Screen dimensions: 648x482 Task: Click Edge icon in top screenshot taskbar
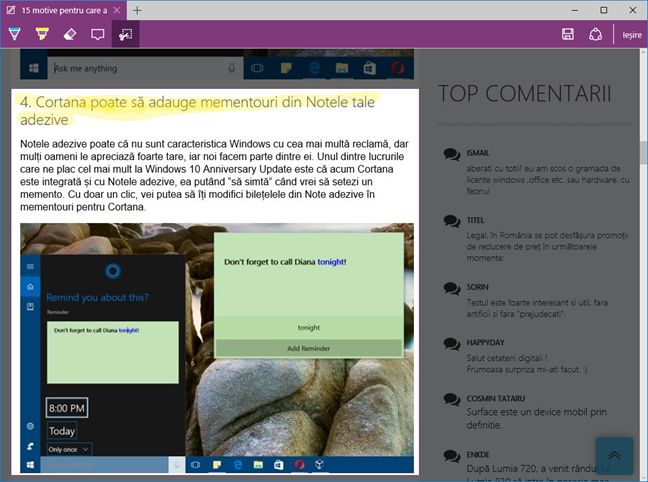coord(314,68)
